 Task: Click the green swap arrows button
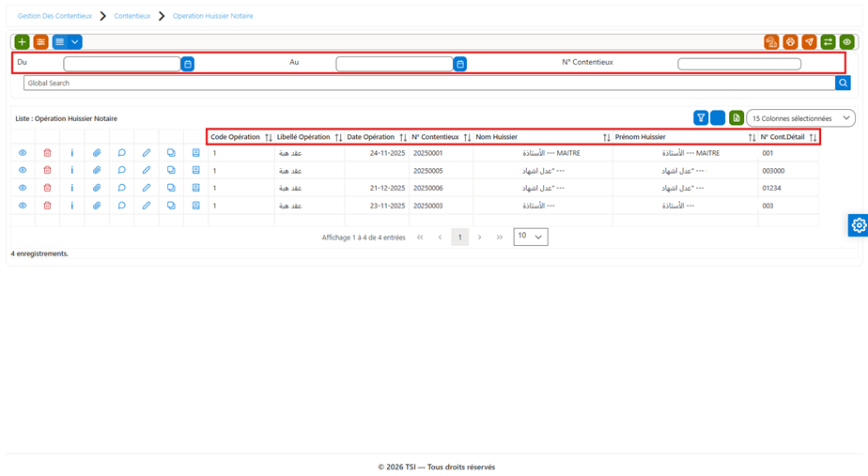[828, 42]
